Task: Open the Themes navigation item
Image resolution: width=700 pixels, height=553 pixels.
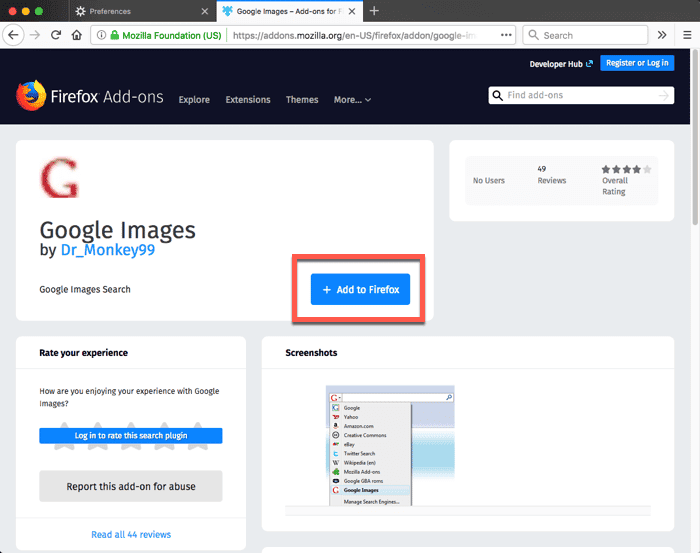Action: 302,100
